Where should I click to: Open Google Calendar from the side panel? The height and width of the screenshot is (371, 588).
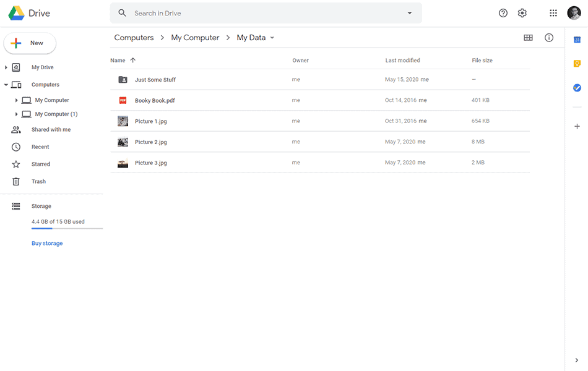577,40
